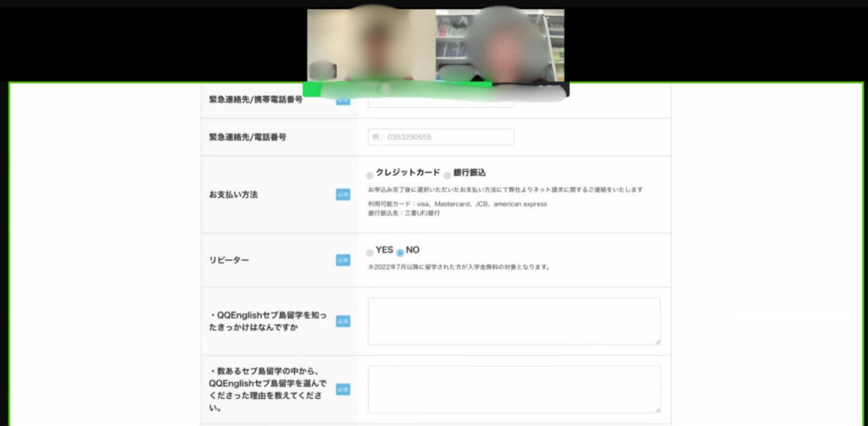Click the 緊急連絡先/電話番号 label text
868x426 pixels.
(248, 137)
